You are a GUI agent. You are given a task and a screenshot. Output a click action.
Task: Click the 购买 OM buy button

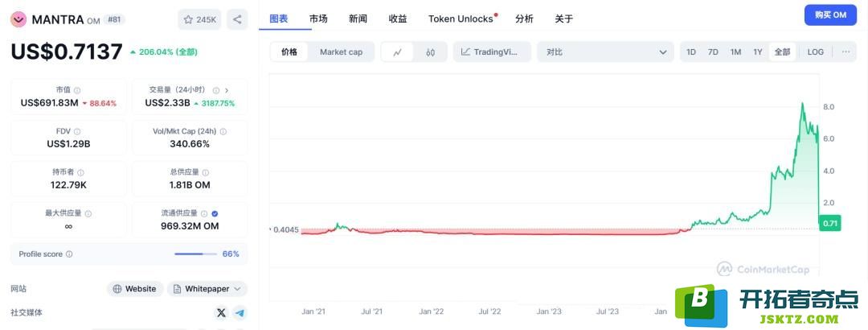(x=830, y=15)
